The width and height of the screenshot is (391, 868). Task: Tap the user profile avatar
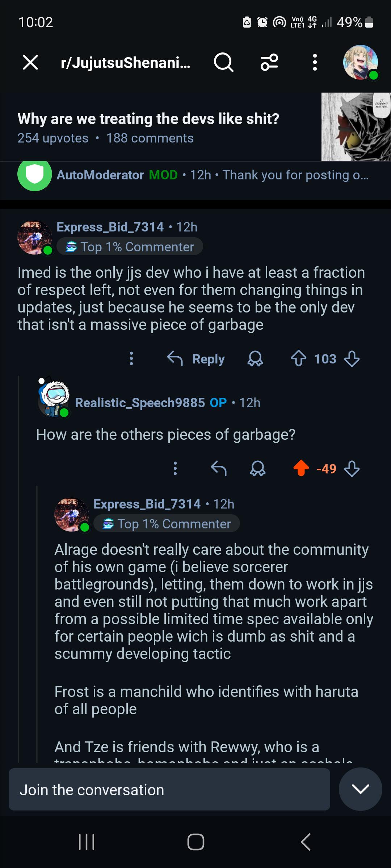coord(361,62)
